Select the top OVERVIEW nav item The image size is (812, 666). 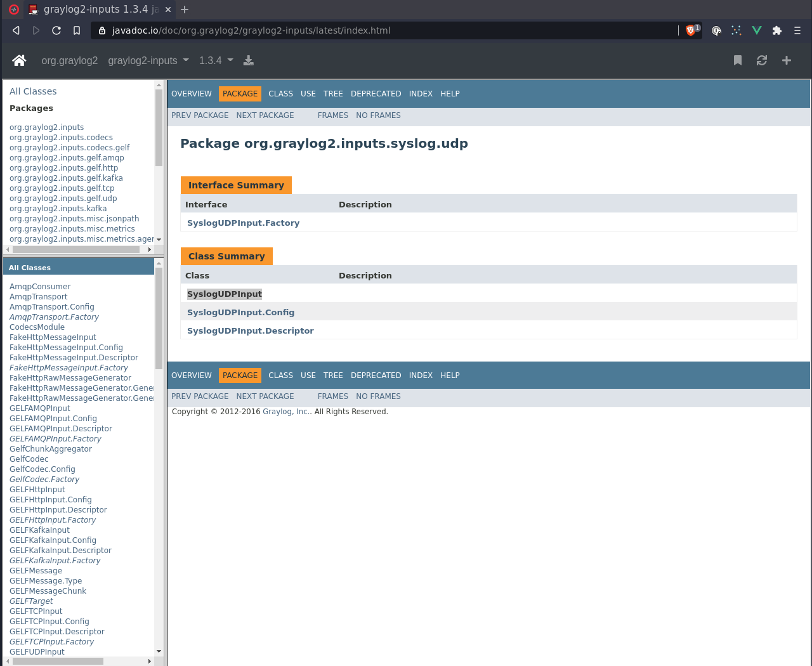point(192,94)
